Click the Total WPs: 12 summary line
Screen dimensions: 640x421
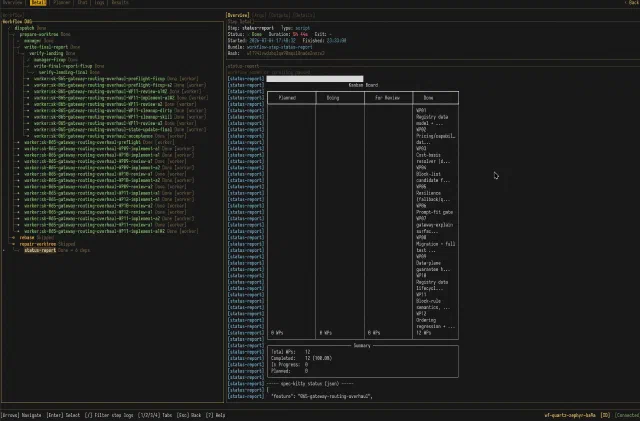[x=291, y=352]
